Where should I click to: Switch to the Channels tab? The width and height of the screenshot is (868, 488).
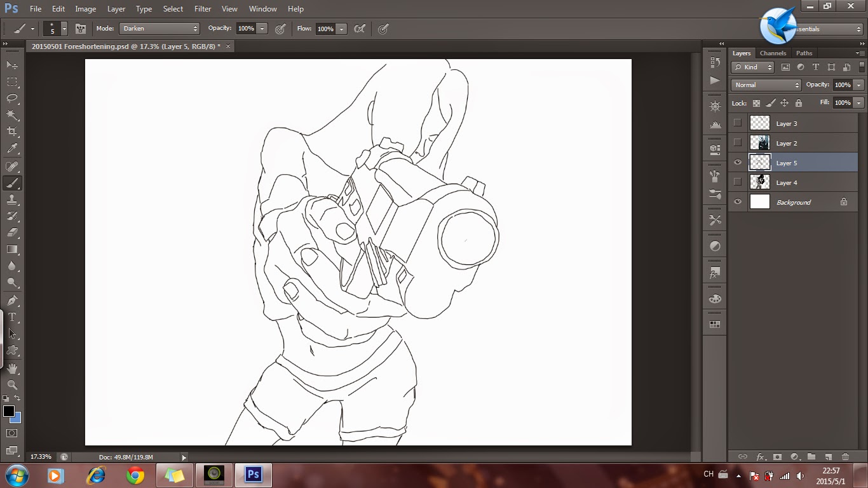773,53
